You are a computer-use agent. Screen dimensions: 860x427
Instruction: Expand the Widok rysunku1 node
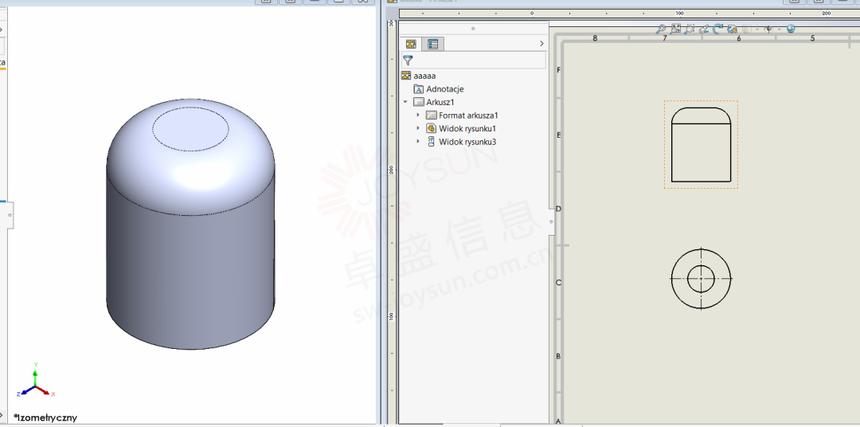[x=418, y=128]
